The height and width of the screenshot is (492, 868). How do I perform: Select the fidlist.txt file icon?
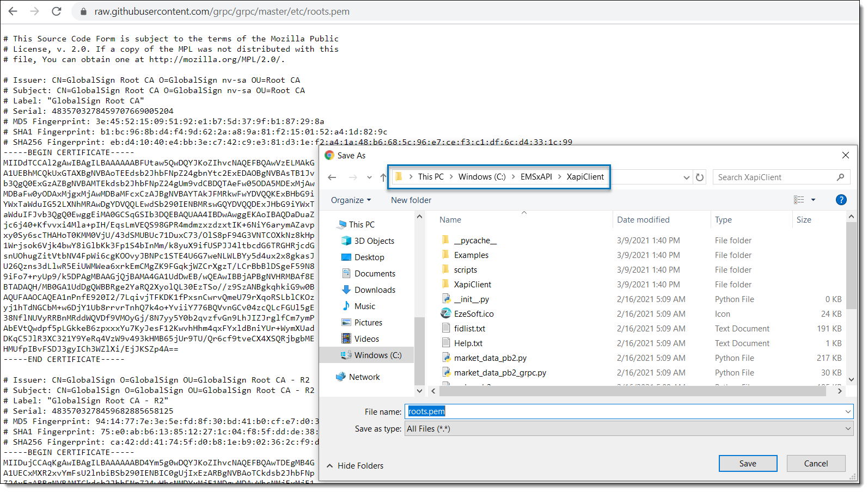pyautogui.click(x=445, y=328)
